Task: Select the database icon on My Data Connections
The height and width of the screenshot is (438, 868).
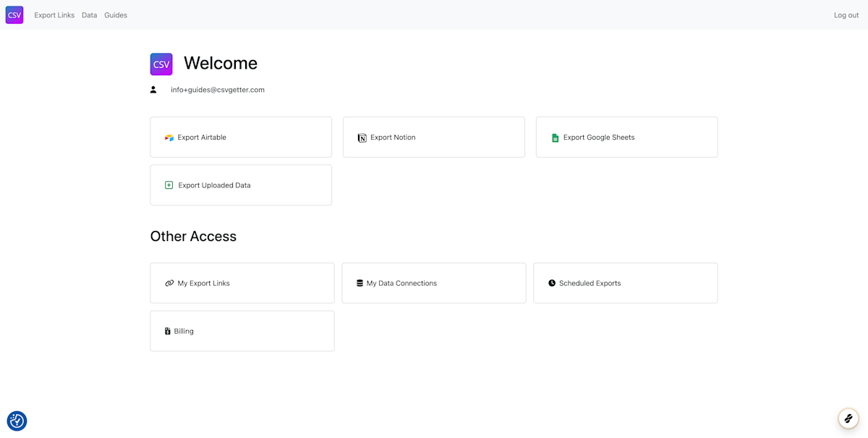Action: (x=361, y=282)
